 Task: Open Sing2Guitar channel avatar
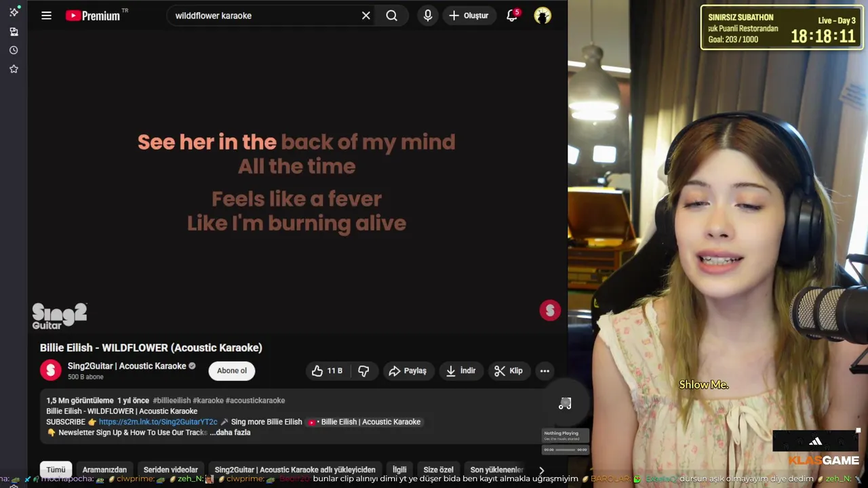[x=51, y=370]
